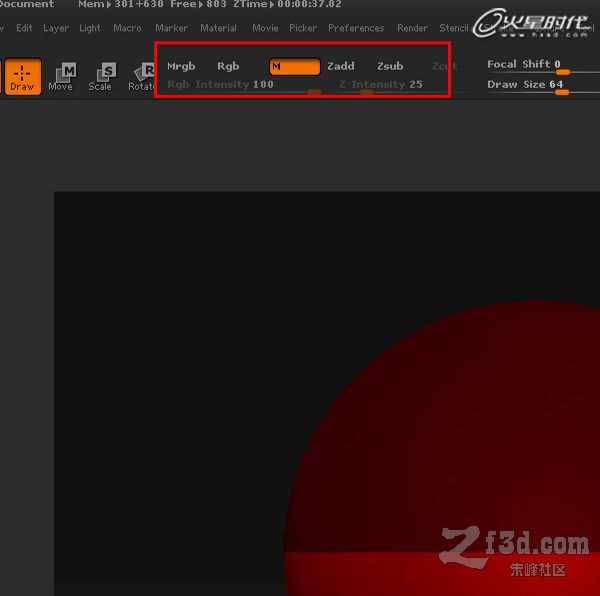This screenshot has width=600, height=596.
Task: Toggle the dimmed Zcut mode
Action: coord(444,66)
